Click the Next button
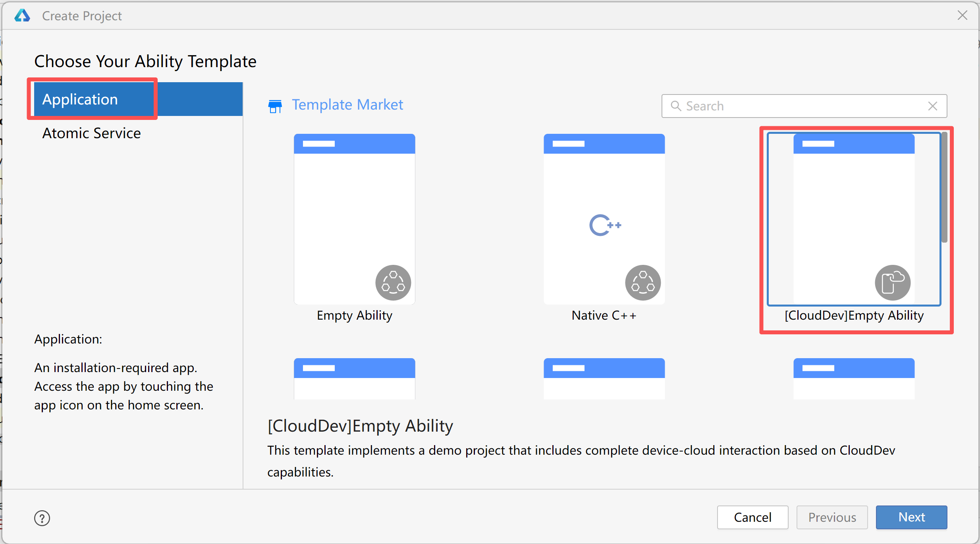Screen dimensions: 980x544 [x=912, y=517]
